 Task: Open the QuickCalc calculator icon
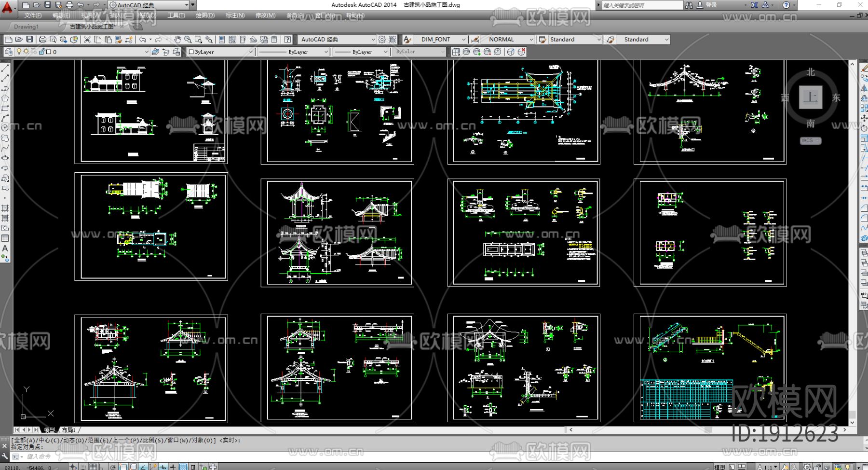274,40
